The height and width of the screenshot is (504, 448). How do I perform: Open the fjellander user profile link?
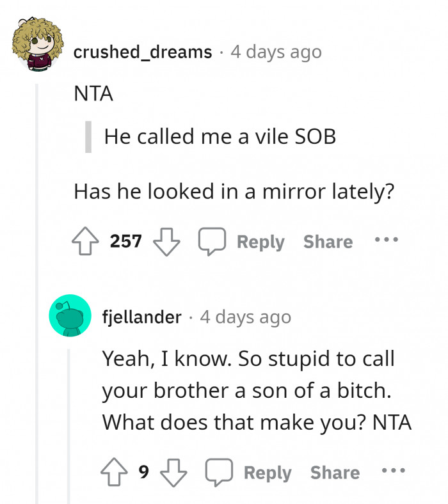142,317
